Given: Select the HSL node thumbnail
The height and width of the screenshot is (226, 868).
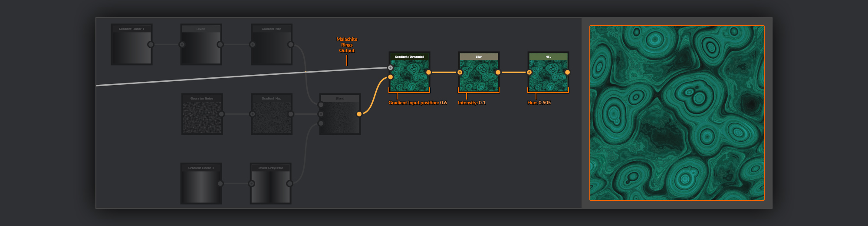Looking at the screenshot, I should point(548,76).
